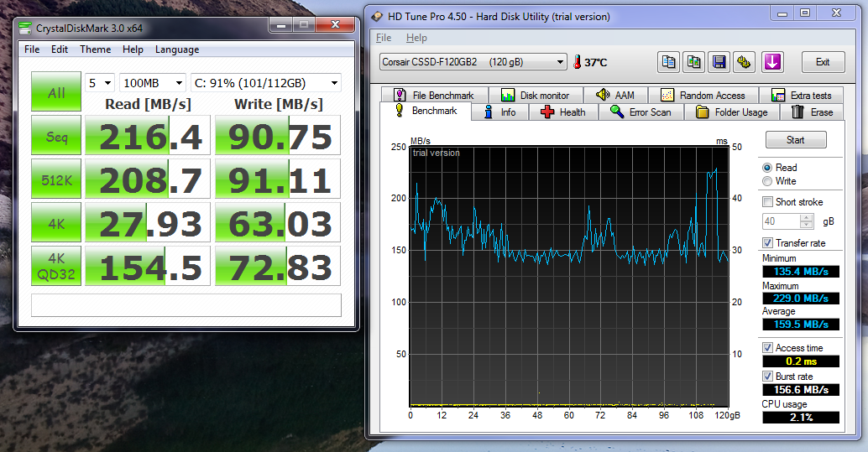Click the short stroke gB spinner arrows
This screenshot has height=452, width=868.
click(807, 221)
